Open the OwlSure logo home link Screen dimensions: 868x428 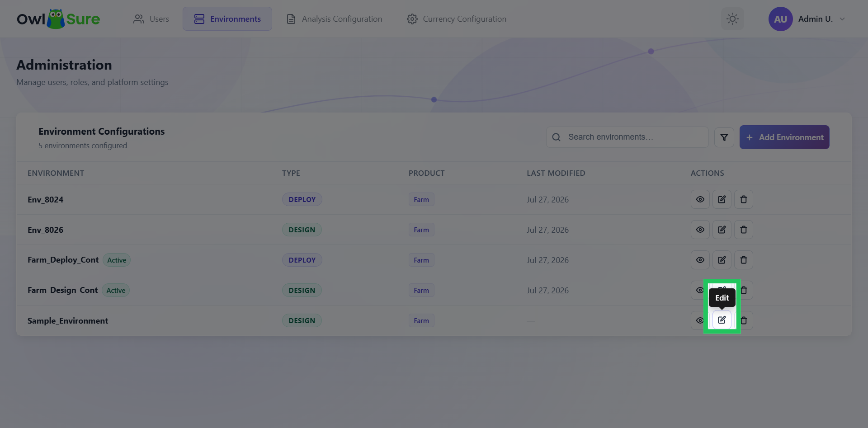pos(58,19)
